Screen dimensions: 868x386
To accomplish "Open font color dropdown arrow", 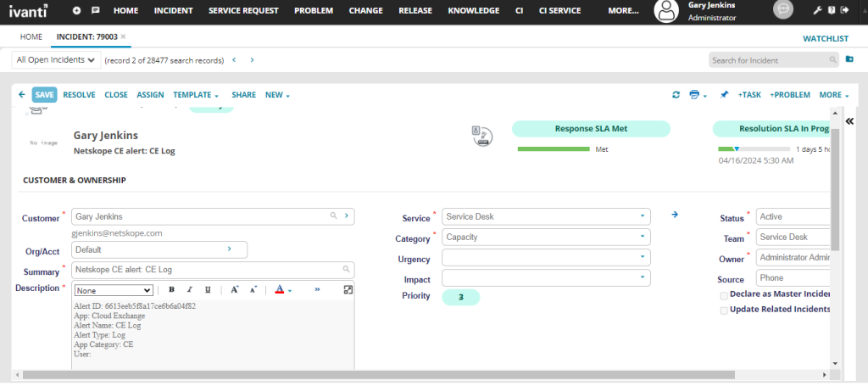I will coord(290,291).
